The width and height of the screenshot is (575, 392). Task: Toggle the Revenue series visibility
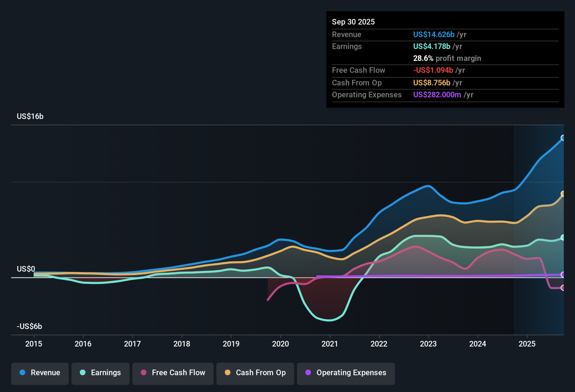pos(40,373)
